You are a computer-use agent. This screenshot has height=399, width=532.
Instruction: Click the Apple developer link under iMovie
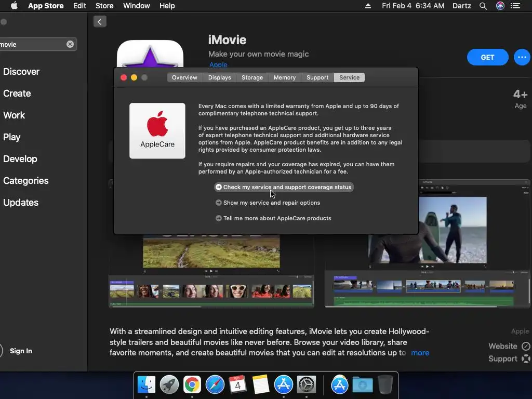click(218, 64)
